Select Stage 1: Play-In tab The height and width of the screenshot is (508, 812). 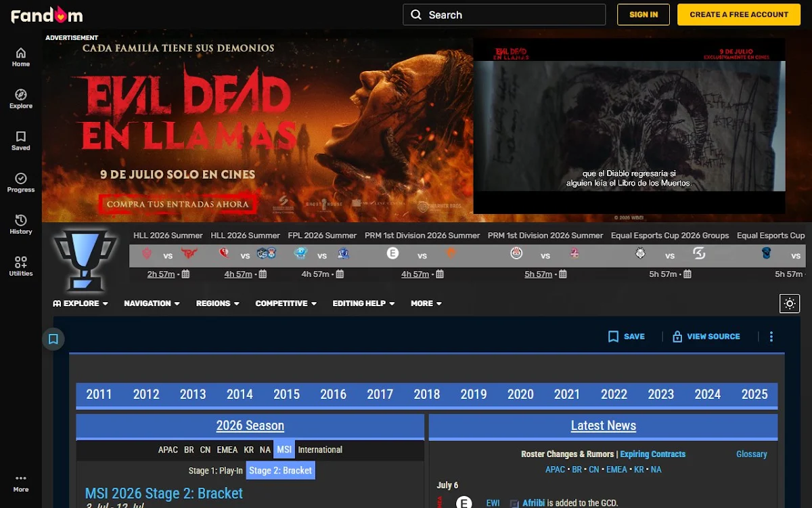pyautogui.click(x=216, y=471)
